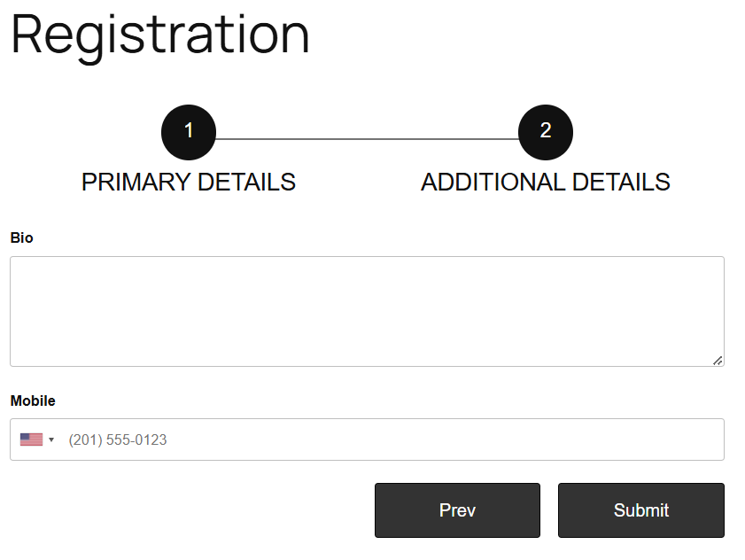Viewport: 745px width, 560px height.
Task: Click the step 2 circle icon
Action: tap(546, 132)
